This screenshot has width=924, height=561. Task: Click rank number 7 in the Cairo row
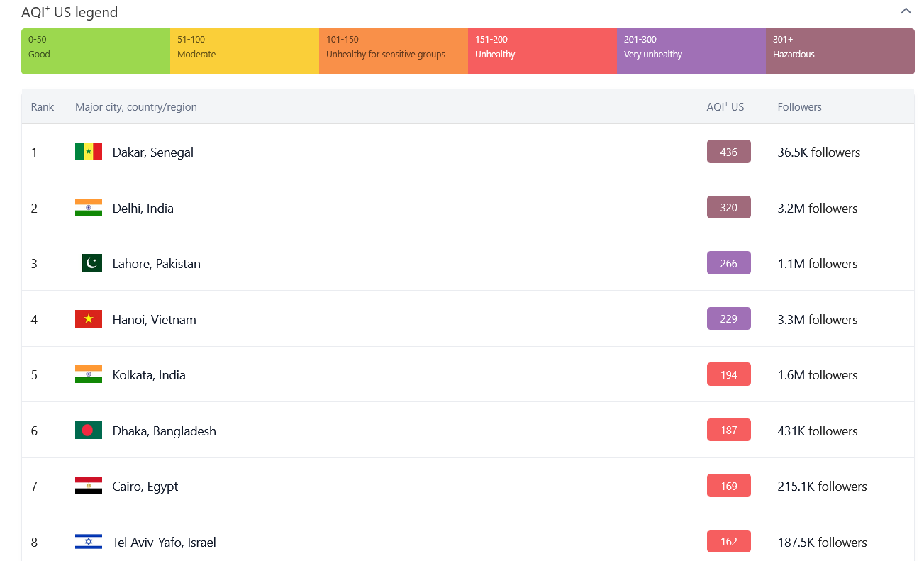pyautogui.click(x=34, y=487)
